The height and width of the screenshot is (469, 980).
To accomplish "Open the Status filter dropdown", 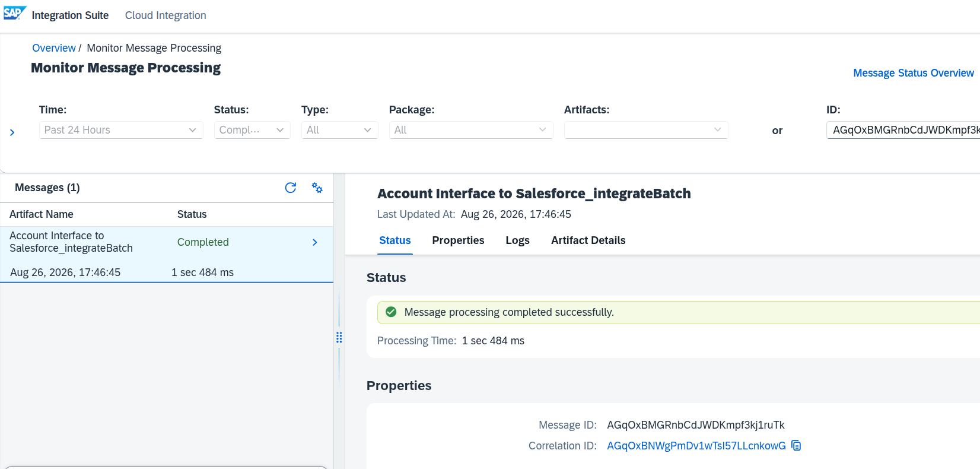I will point(252,130).
